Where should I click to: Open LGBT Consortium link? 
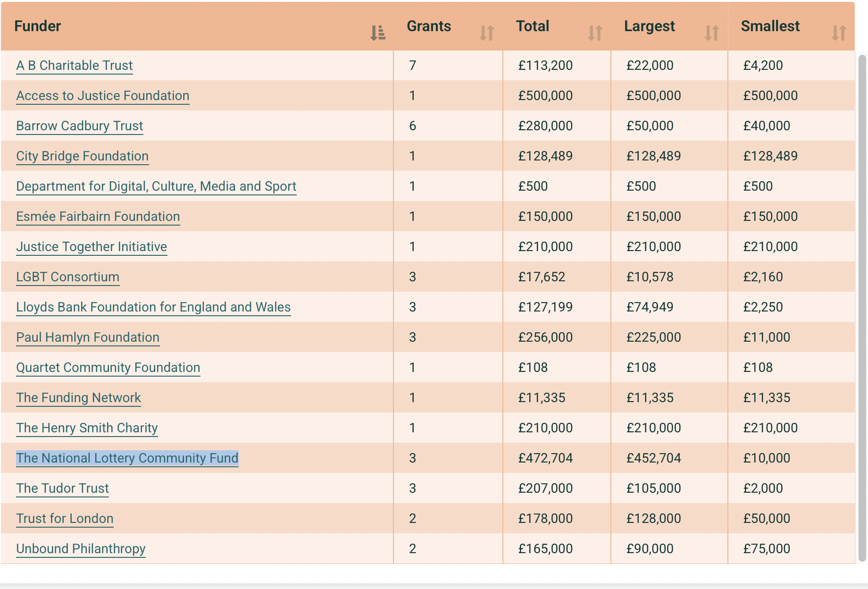point(68,277)
